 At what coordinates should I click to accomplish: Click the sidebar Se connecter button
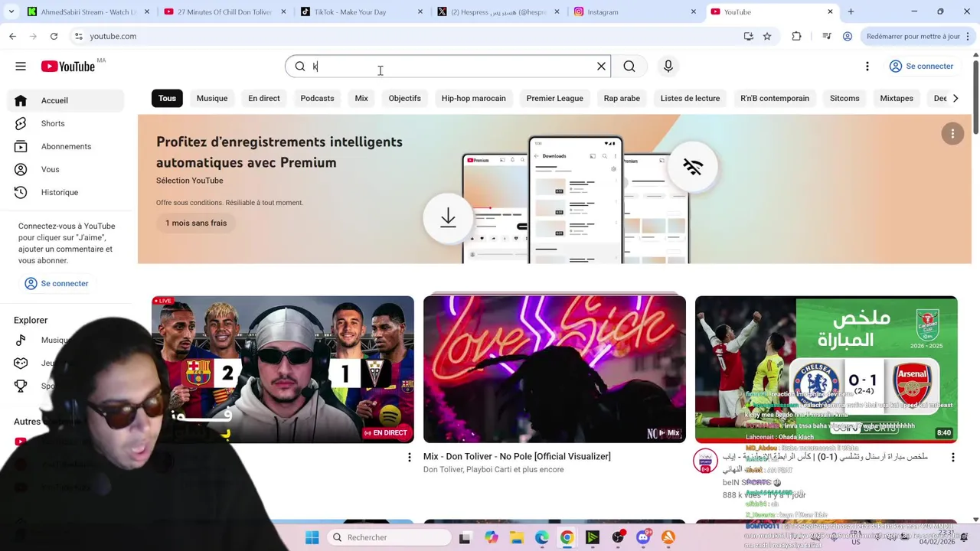pos(57,283)
